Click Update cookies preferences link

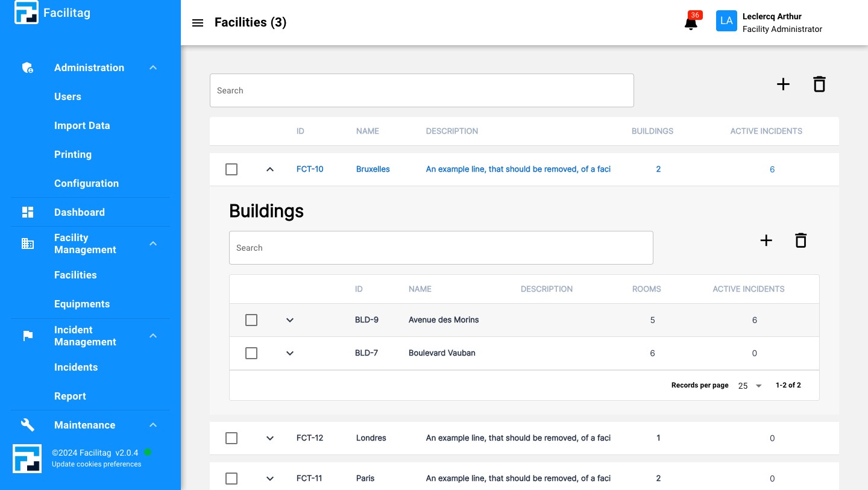click(x=96, y=464)
